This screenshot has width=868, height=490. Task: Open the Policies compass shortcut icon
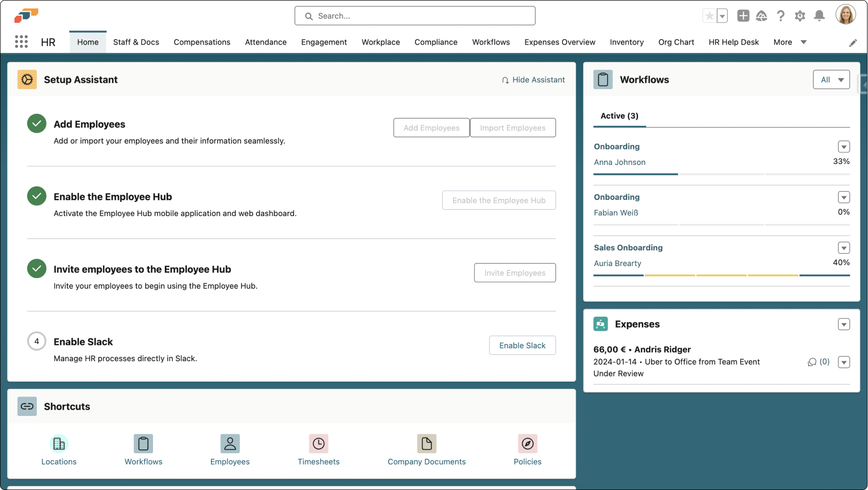pyautogui.click(x=527, y=444)
